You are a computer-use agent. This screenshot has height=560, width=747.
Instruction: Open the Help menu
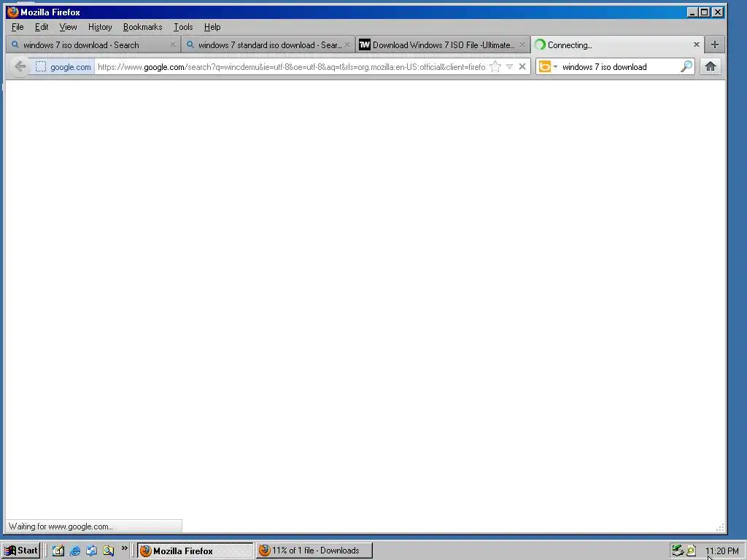[x=212, y=27]
